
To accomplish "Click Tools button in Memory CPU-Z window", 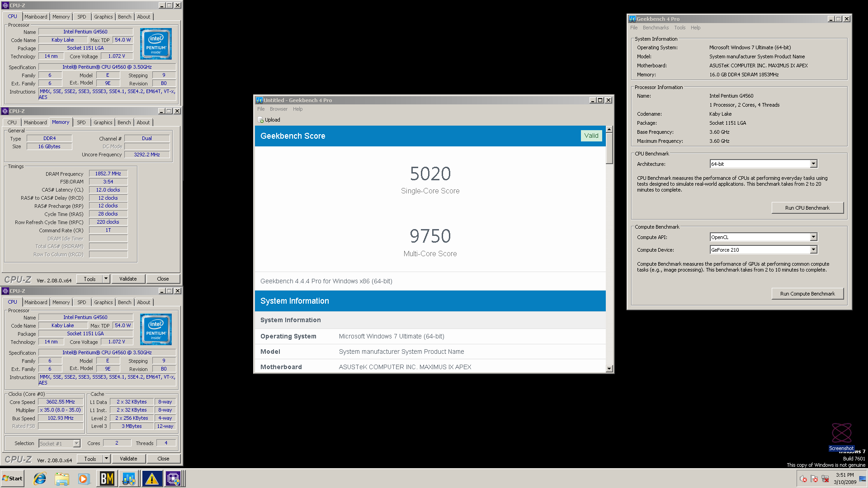I will 90,279.
